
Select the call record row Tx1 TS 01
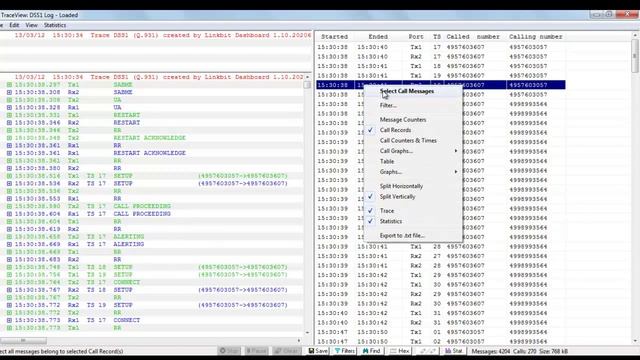tap(441, 332)
